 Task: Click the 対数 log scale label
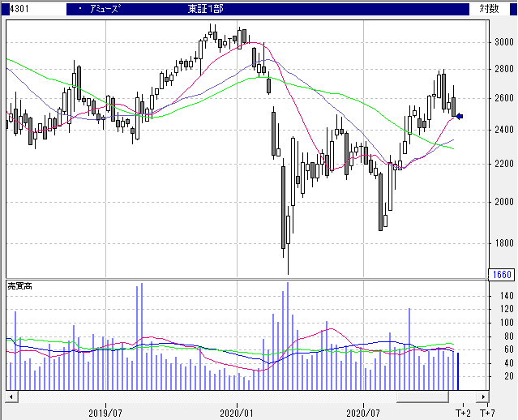point(489,9)
